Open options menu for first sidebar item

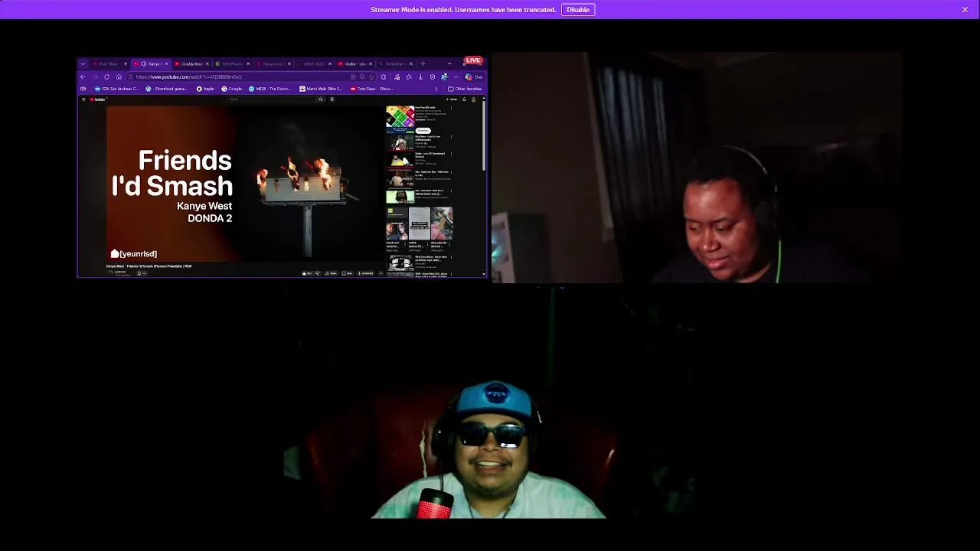pyautogui.click(x=451, y=109)
